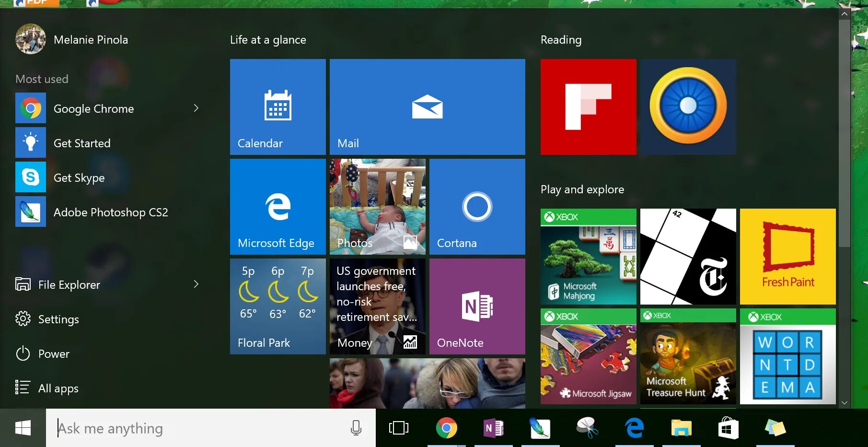This screenshot has width=868, height=447.
Task: Launch the Microsoft Edge tile
Action: pyautogui.click(x=278, y=207)
